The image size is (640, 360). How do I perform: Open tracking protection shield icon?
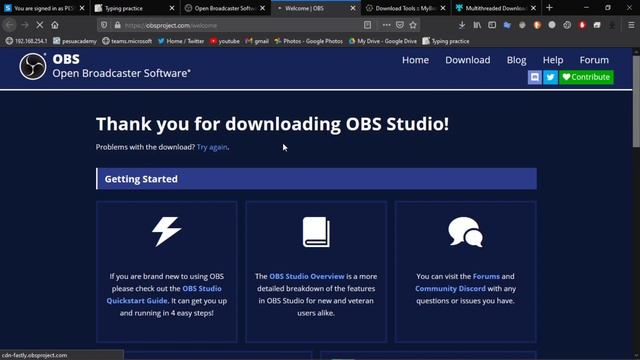point(104,25)
